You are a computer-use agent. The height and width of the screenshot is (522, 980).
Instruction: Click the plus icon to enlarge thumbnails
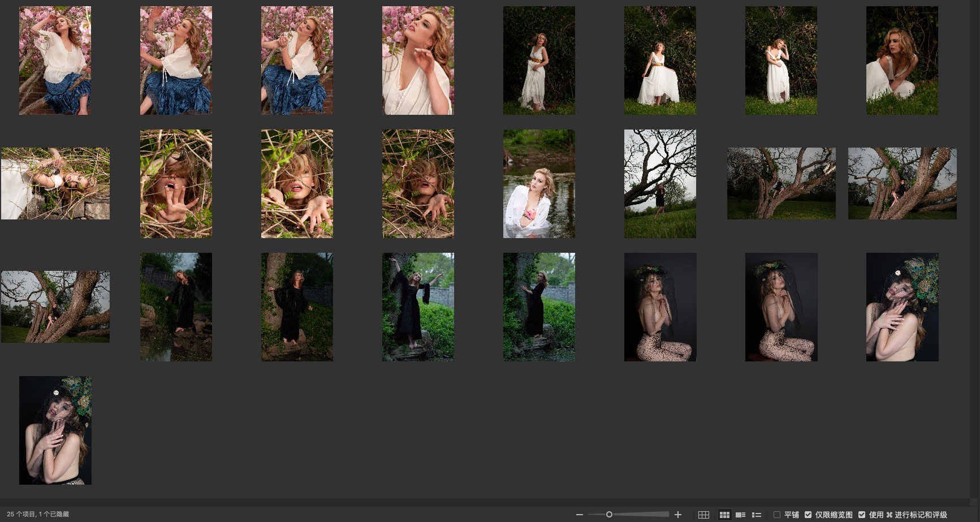pyautogui.click(x=678, y=515)
